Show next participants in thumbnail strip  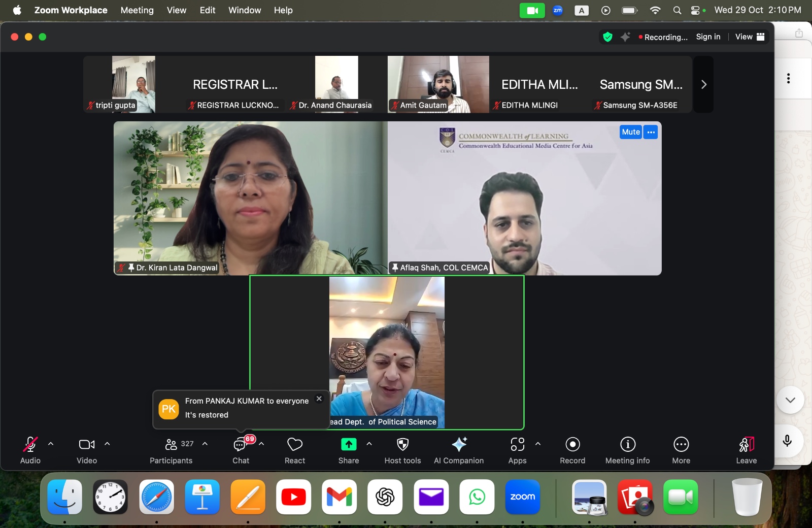[x=703, y=84]
